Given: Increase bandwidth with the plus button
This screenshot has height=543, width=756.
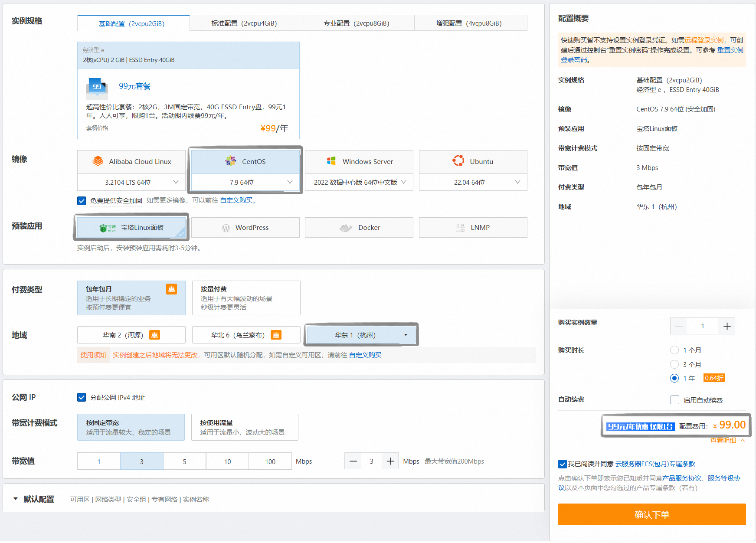Looking at the screenshot, I should pyautogui.click(x=390, y=461).
